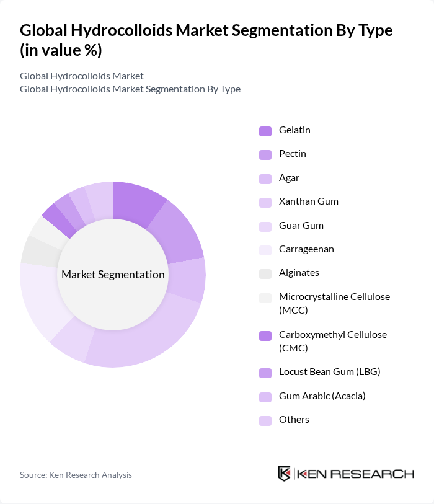
Task: Click the Gelatin legend text label
Action: pyautogui.click(x=294, y=130)
